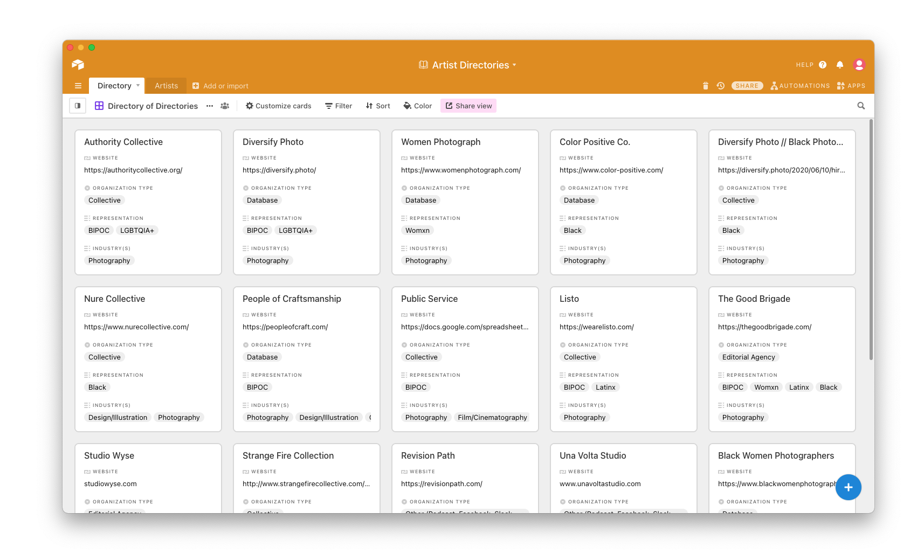This screenshot has width=924, height=560.
Task: Click the plus icon beside Add or import
Action: click(x=196, y=86)
